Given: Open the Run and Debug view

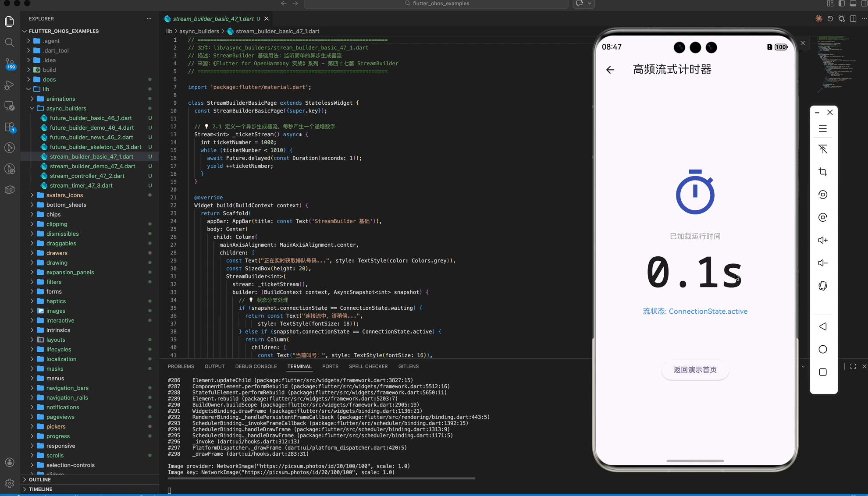Looking at the screenshot, I should [9, 85].
